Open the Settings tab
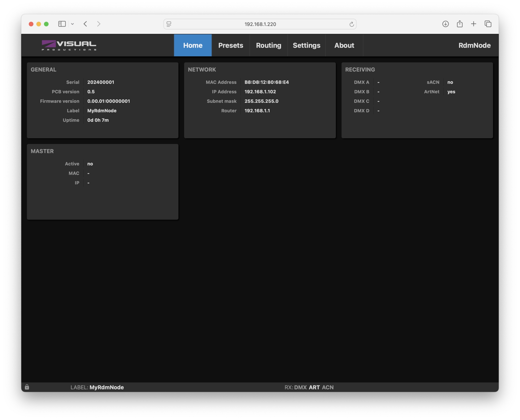This screenshot has width=520, height=420. tap(307, 45)
